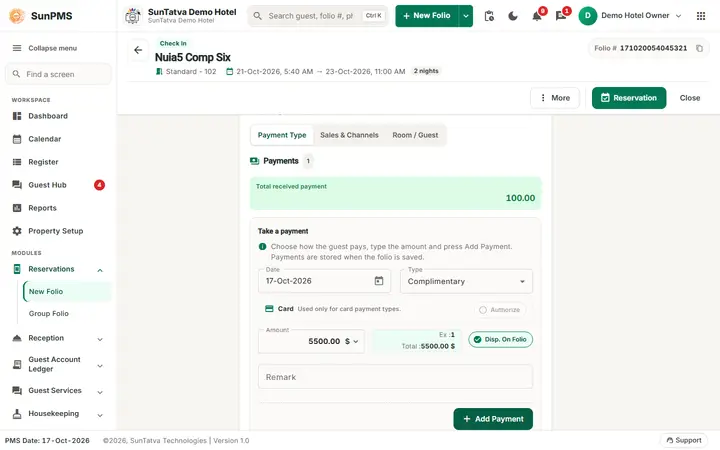Click the Remark input field
Screen dimensions: 720x450
point(395,377)
